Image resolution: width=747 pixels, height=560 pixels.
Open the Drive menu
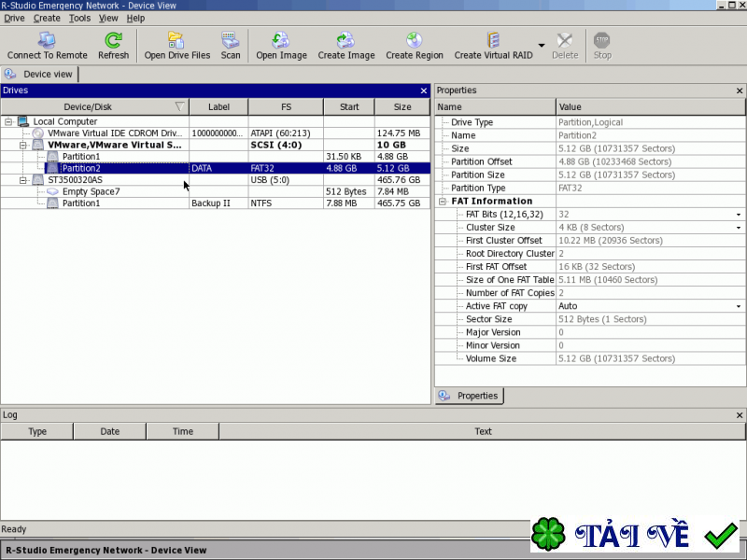(x=14, y=18)
